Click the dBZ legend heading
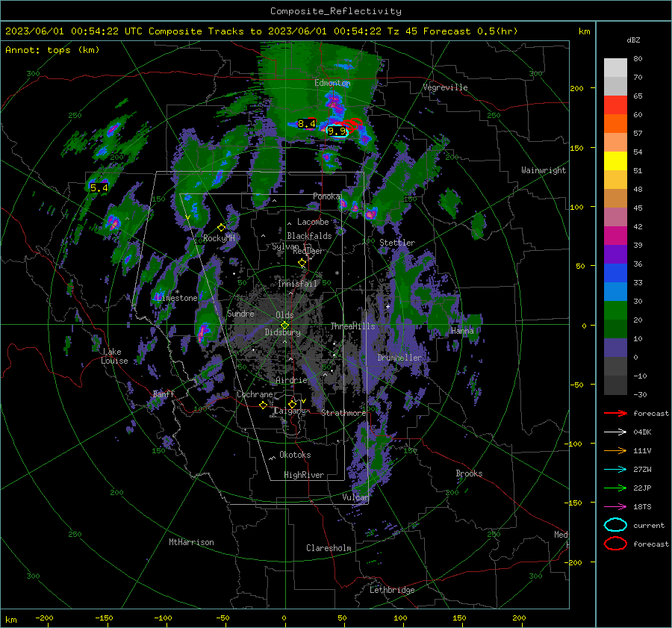 633,40
